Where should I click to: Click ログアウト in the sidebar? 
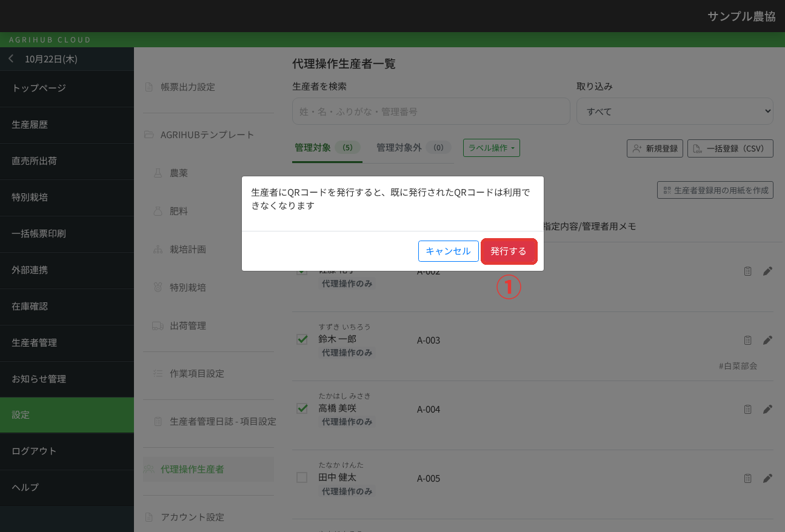67,451
